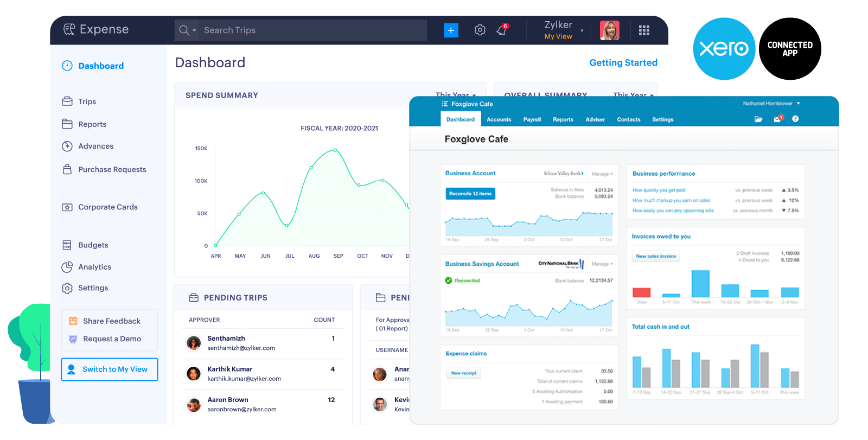Click New sales invoice button

(656, 256)
